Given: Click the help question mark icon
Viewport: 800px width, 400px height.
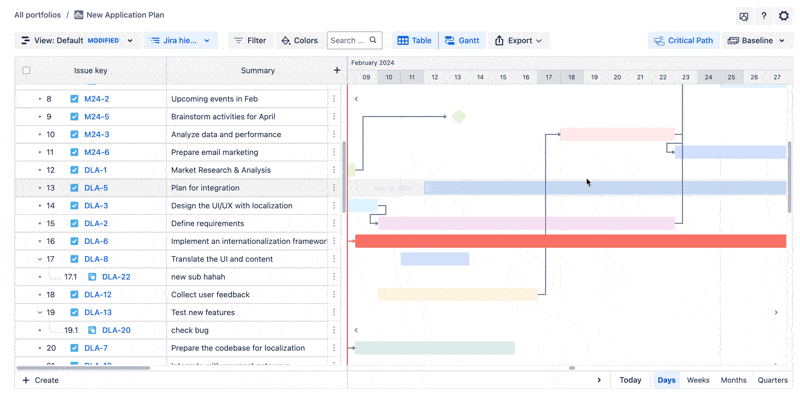Looking at the screenshot, I should point(764,16).
